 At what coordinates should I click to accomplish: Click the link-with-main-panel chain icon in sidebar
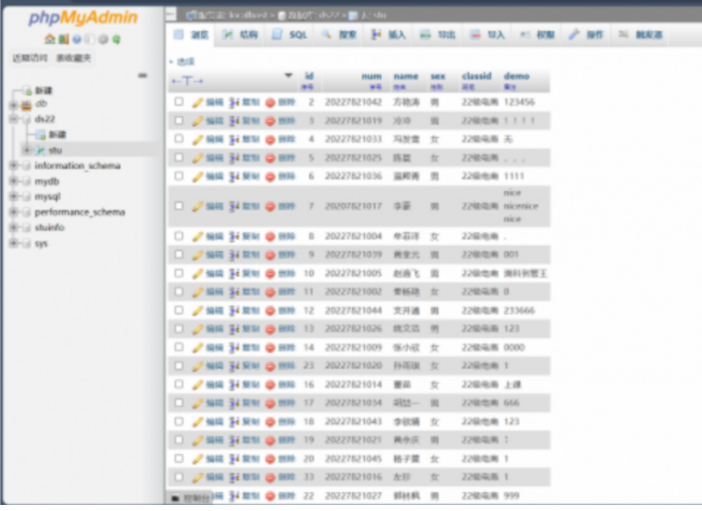(x=142, y=75)
